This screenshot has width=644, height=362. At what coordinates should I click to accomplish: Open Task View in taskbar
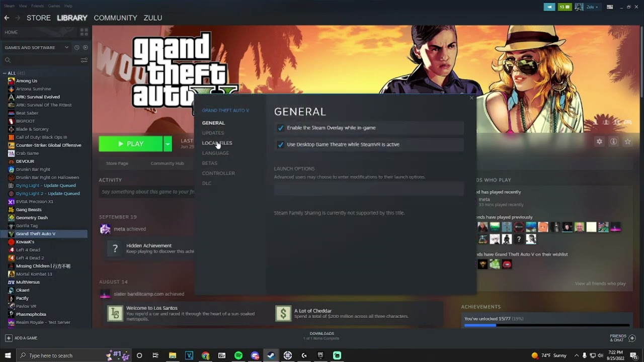pyautogui.click(x=155, y=355)
